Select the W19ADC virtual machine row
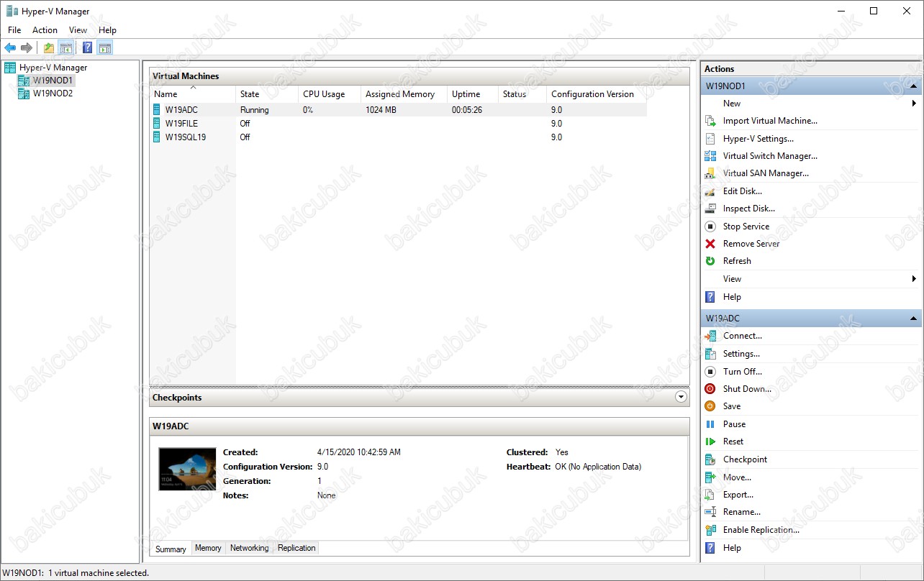The height and width of the screenshot is (581, 924). click(x=398, y=110)
